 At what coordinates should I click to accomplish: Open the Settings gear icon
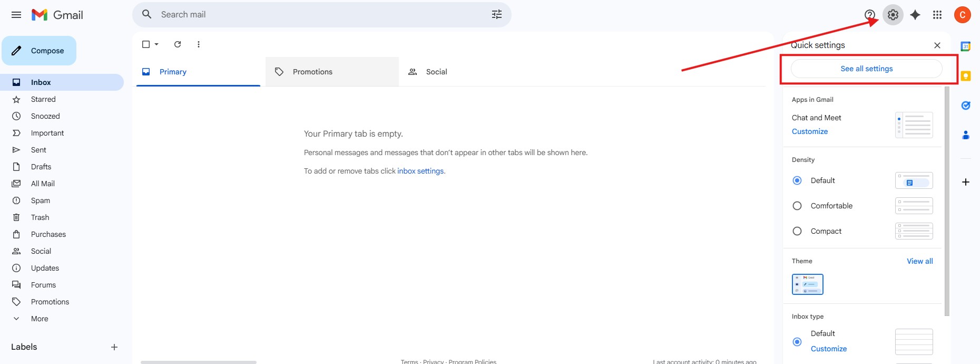tap(893, 15)
